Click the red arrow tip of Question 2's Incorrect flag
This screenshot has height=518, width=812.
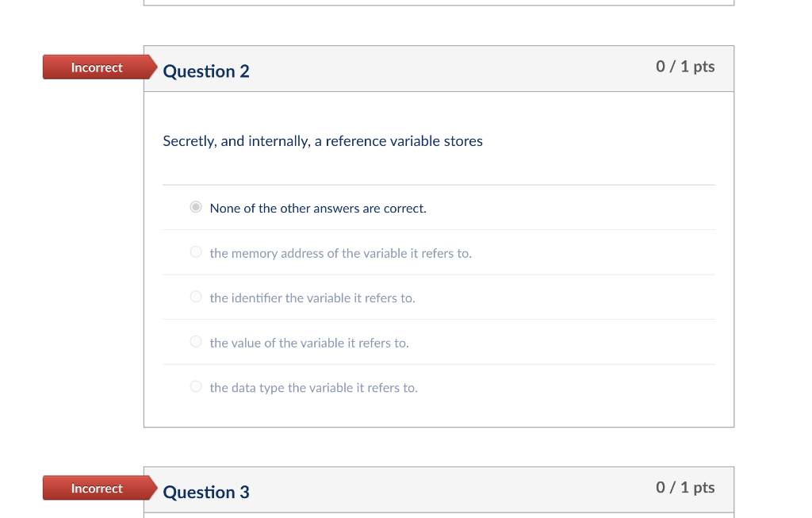click(x=152, y=67)
